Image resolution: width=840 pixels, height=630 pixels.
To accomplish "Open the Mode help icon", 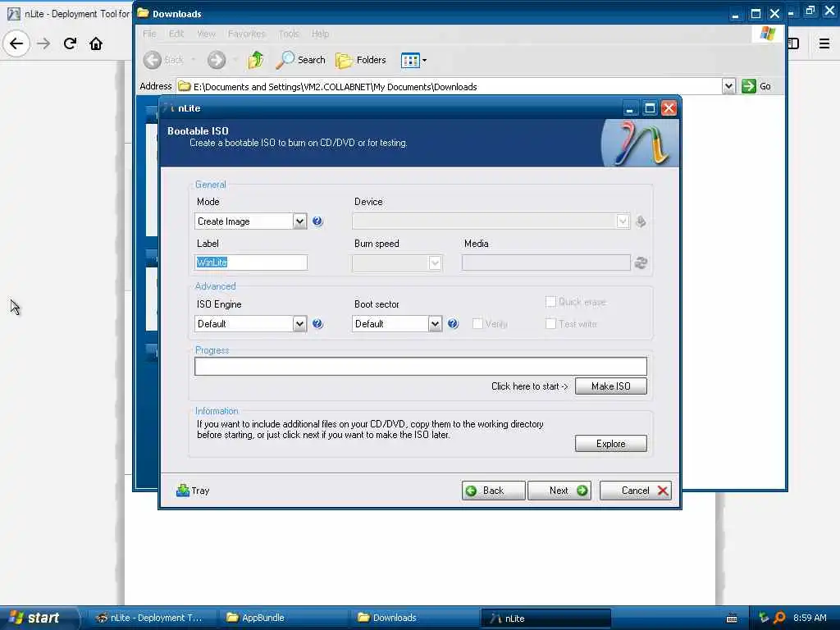I will [x=317, y=221].
